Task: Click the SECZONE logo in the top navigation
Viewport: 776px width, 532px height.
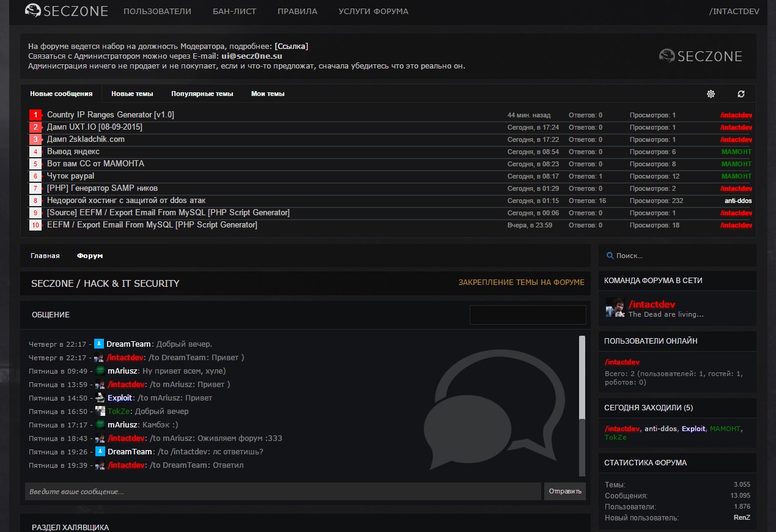Action: pos(67,11)
